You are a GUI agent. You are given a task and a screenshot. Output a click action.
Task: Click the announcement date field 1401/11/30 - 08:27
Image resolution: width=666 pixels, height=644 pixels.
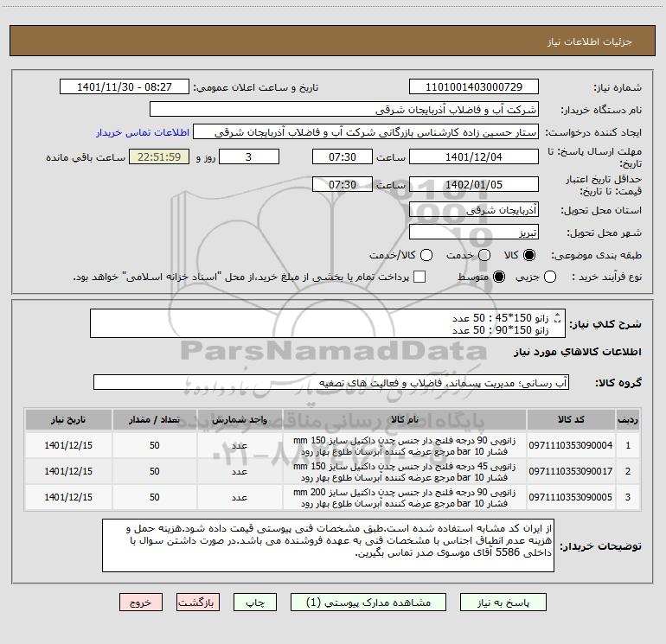pyautogui.click(x=125, y=87)
